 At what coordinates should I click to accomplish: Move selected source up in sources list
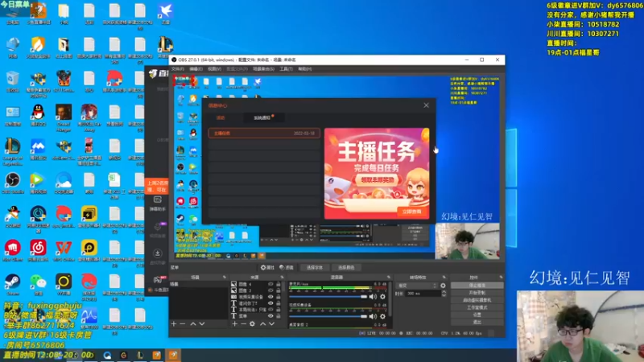(x=263, y=324)
